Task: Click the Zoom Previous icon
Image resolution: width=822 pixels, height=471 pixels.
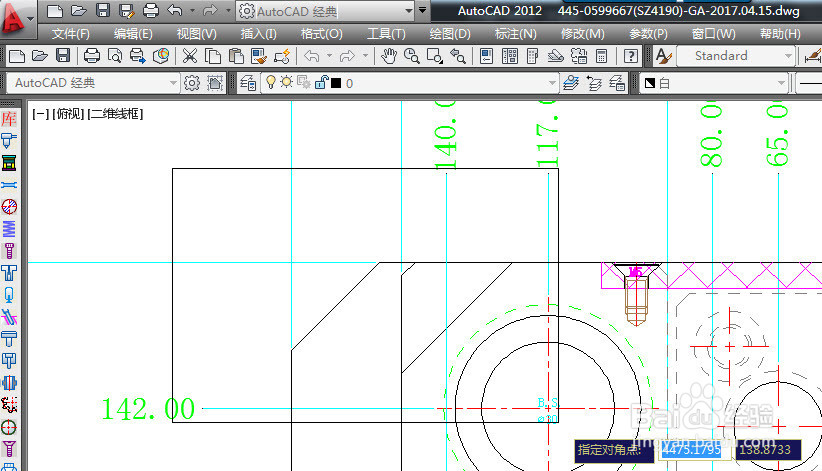Action: 458,56
